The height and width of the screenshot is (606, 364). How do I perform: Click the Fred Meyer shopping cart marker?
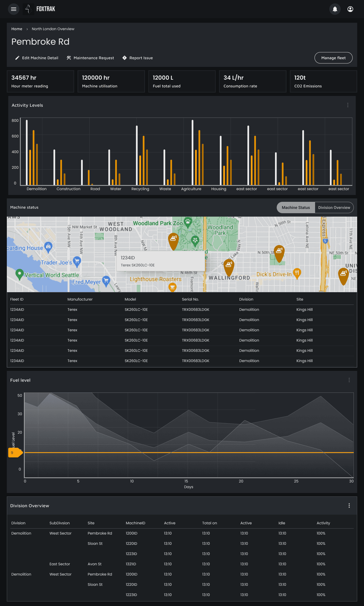[x=106, y=281]
